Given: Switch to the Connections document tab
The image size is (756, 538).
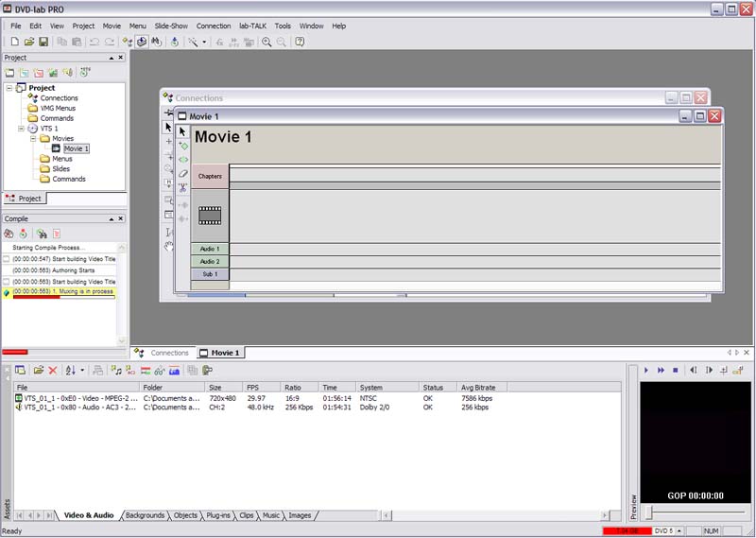Looking at the screenshot, I should tap(163, 353).
